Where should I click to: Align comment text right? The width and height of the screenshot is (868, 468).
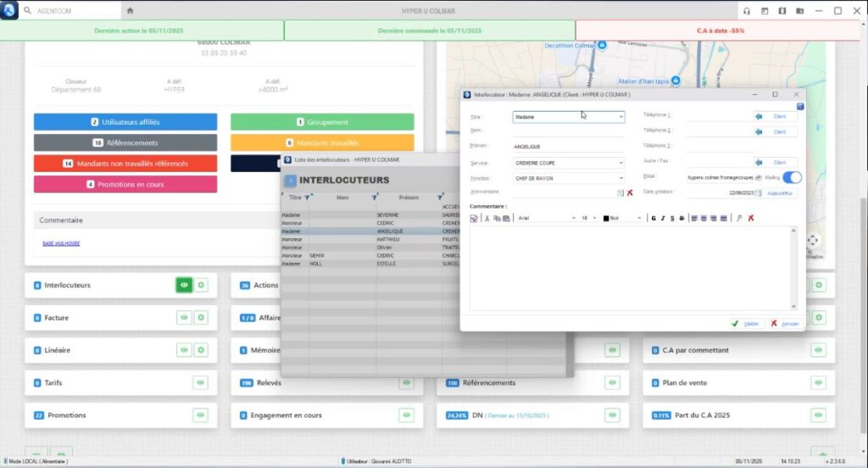[714, 218]
